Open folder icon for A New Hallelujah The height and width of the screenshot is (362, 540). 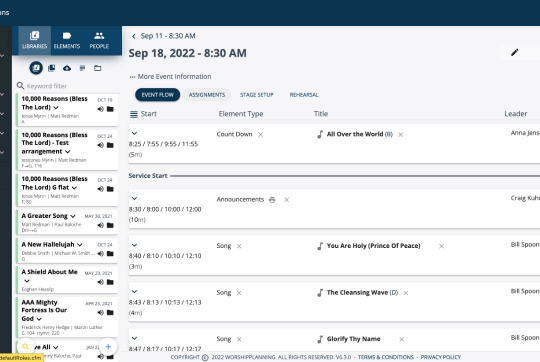[110, 254]
